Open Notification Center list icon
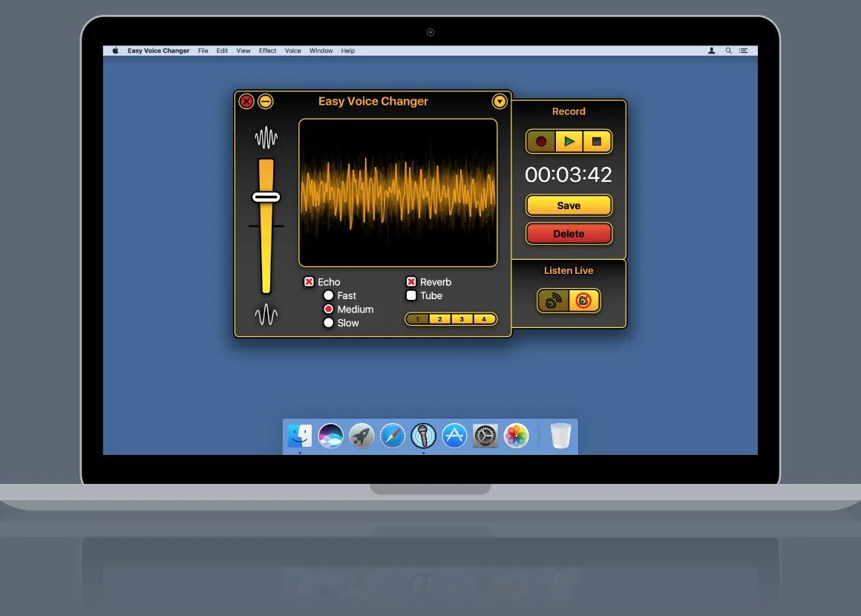The width and height of the screenshot is (861, 616). (x=744, y=50)
